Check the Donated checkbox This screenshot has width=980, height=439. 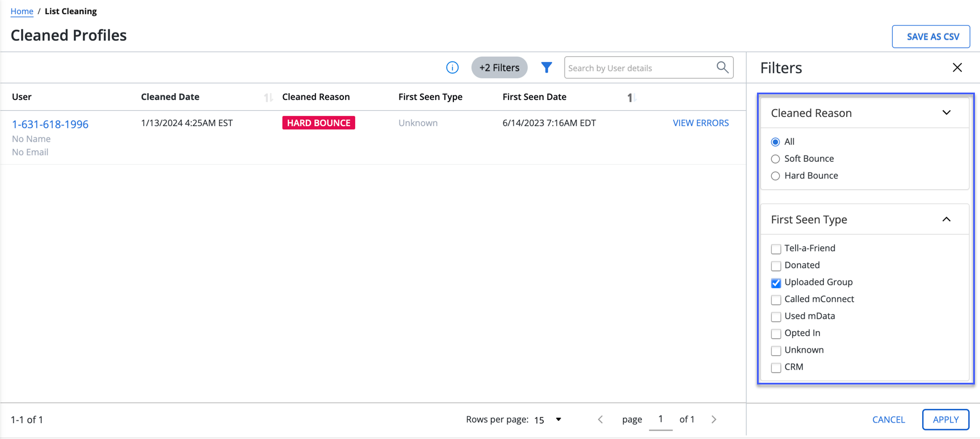pyautogui.click(x=776, y=266)
